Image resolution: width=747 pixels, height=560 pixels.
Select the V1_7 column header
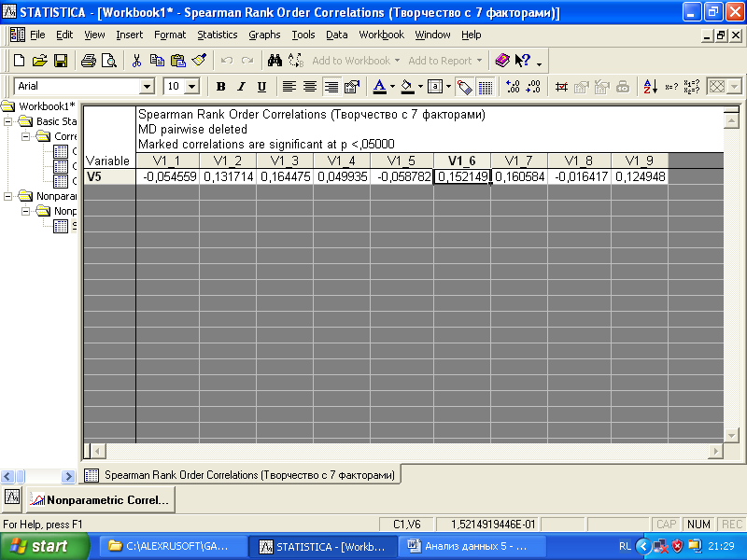click(519, 161)
